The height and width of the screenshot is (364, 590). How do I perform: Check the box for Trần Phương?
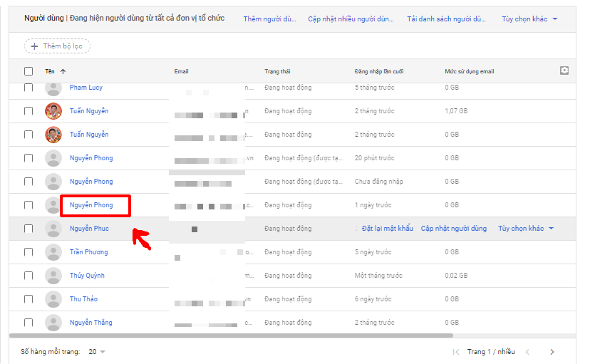[29, 252]
